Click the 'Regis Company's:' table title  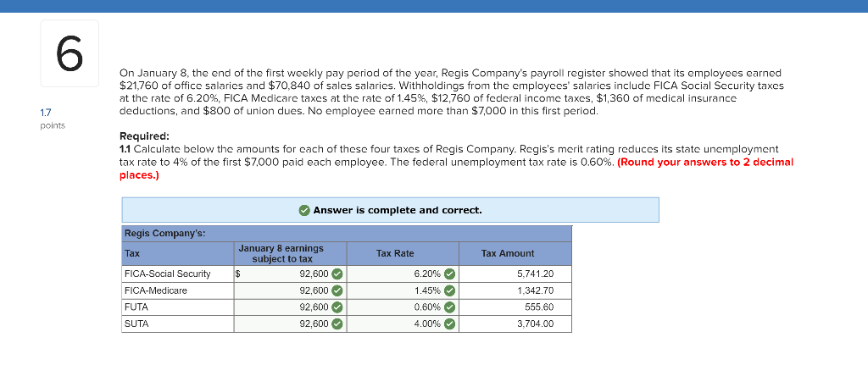pos(165,234)
